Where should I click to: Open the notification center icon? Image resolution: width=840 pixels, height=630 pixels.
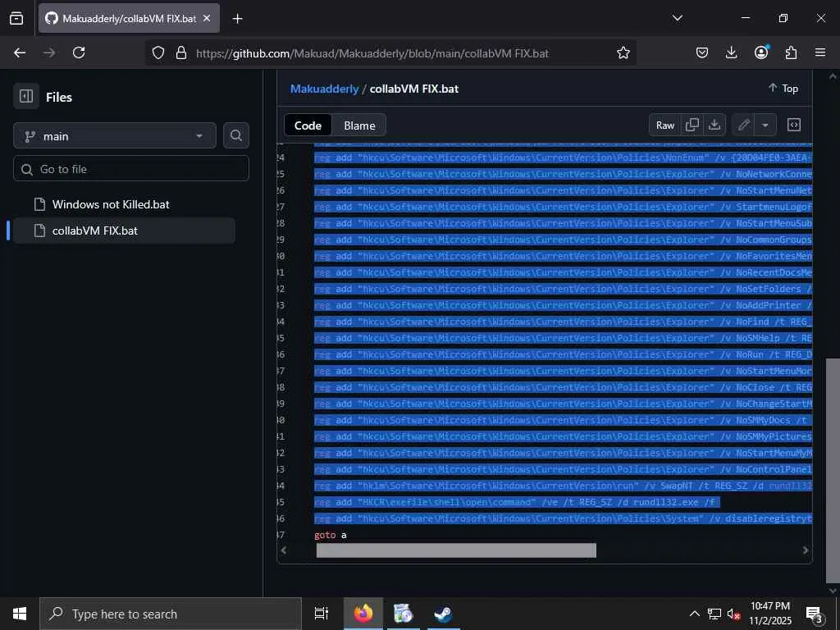815,614
